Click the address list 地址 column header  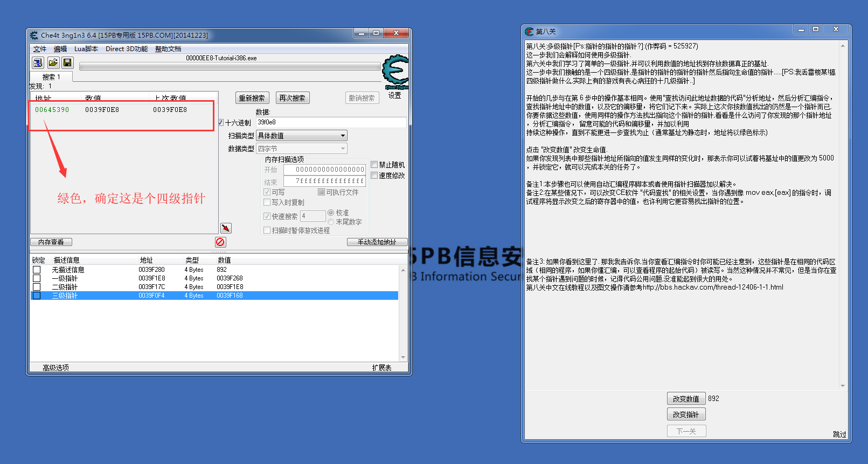click(146, 260)
